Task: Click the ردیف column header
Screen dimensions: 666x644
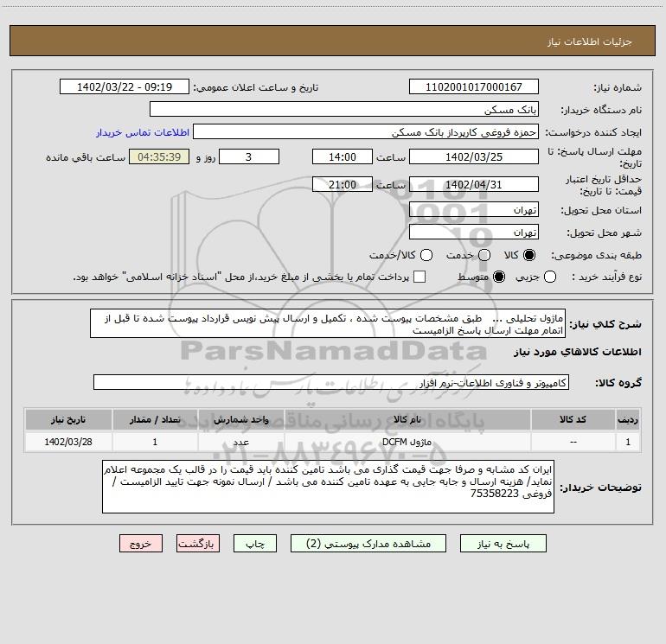Action: 628,419
